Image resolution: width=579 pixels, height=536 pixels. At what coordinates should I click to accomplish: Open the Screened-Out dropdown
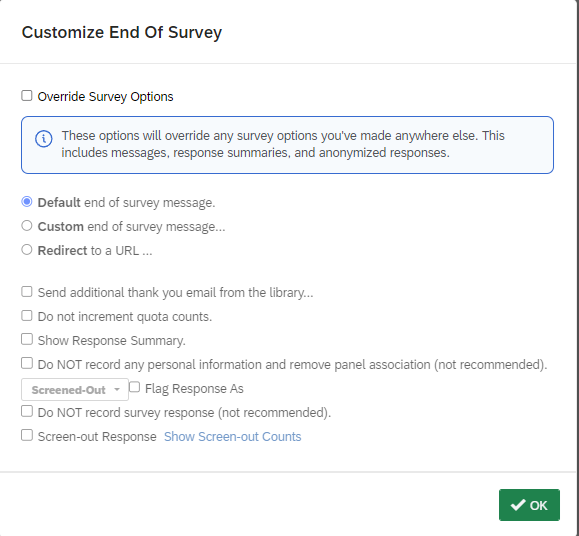(75, 389)
